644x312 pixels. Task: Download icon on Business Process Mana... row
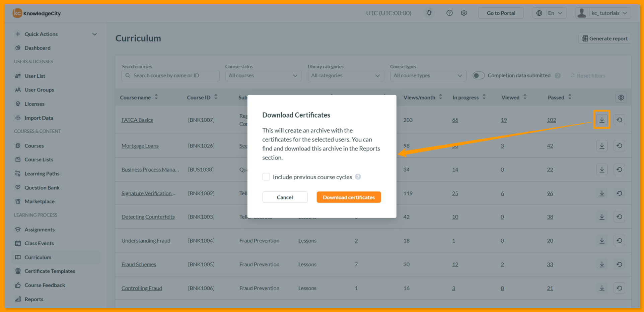pos(602,170)
